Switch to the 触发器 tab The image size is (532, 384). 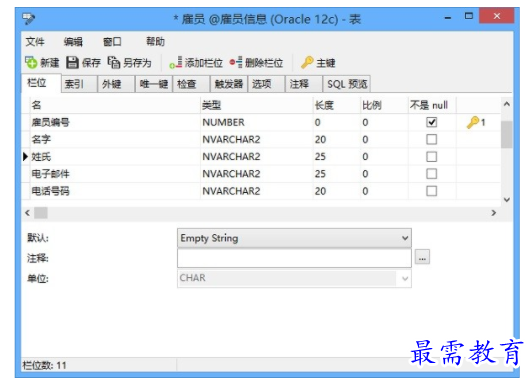(229, 84)
